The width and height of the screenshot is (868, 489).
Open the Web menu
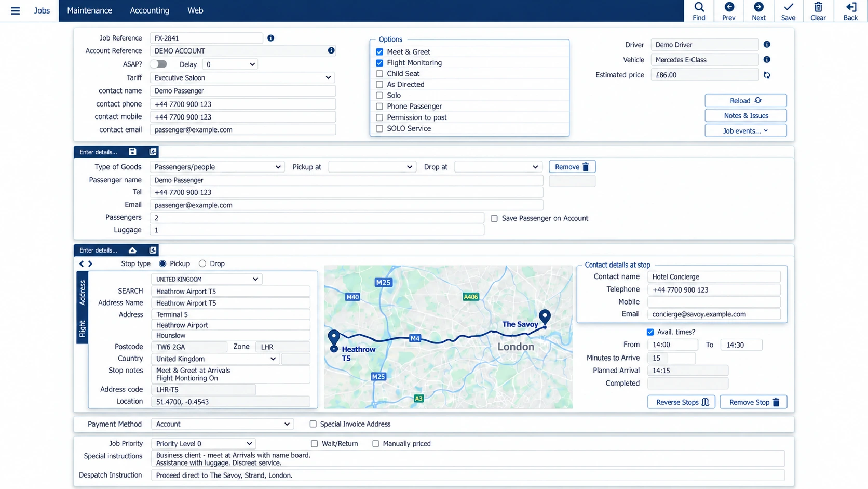(x=195, y=10)
